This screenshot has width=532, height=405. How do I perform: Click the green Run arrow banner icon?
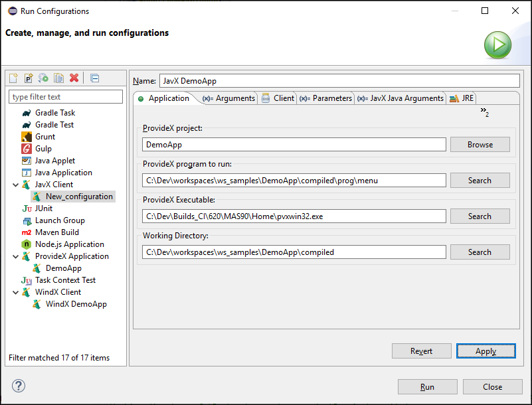tap(497, 44)
